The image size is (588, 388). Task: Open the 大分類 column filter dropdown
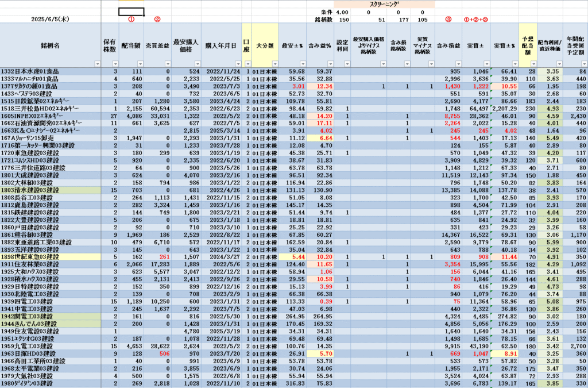275,64
